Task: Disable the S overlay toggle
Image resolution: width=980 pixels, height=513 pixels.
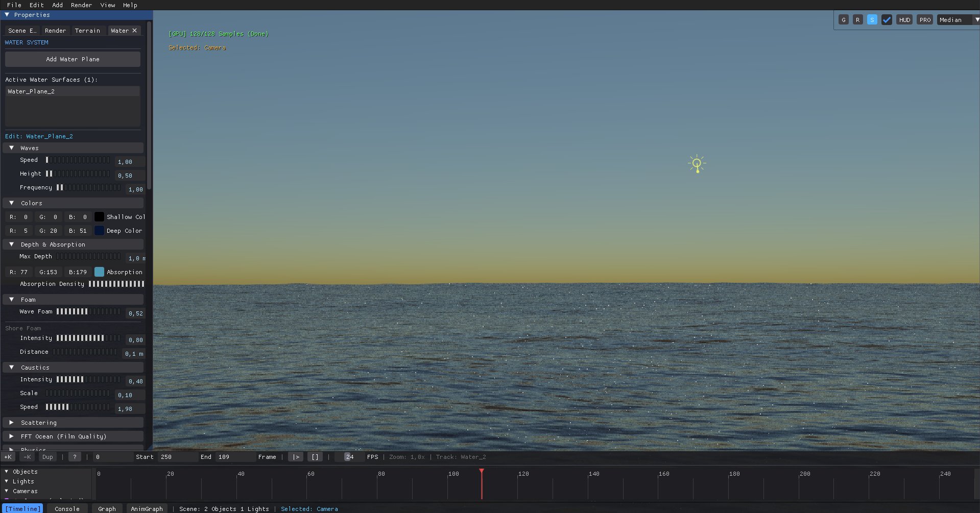Action: tap(872, 19)
